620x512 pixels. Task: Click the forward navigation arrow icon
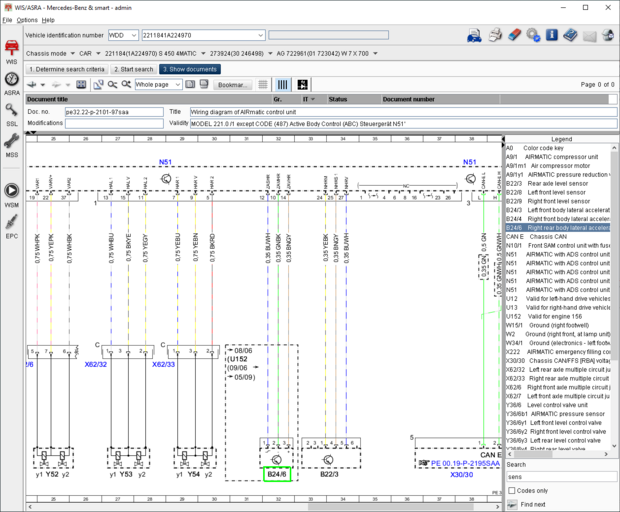point(56,85)
